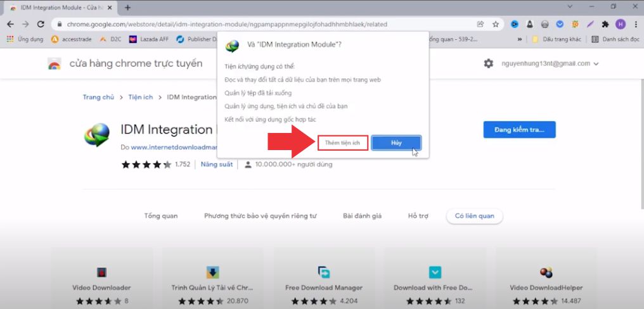
Task: Open the Publisher bookmark
Action: click(x=196, y=39)
